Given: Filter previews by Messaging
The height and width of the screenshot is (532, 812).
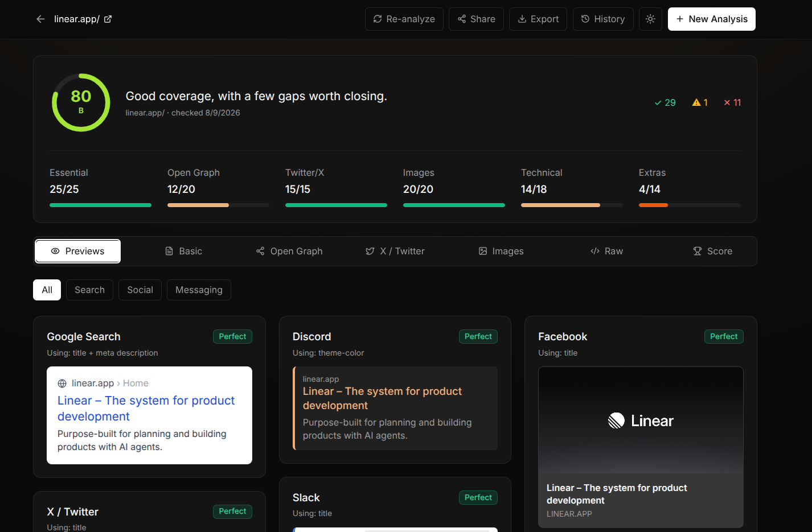Looking at the screenshot, I should (199, 290).
